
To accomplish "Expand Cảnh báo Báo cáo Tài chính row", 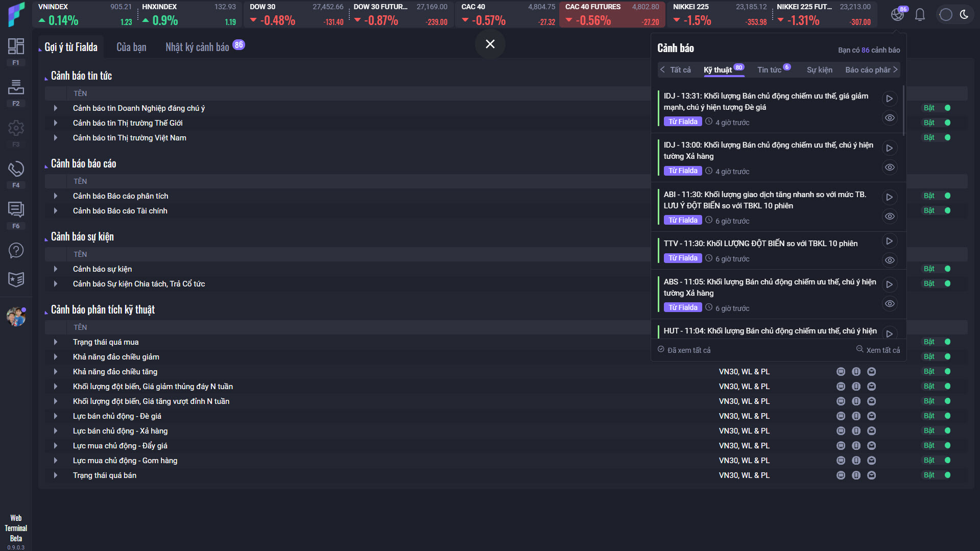I will (x=56, y=211).
